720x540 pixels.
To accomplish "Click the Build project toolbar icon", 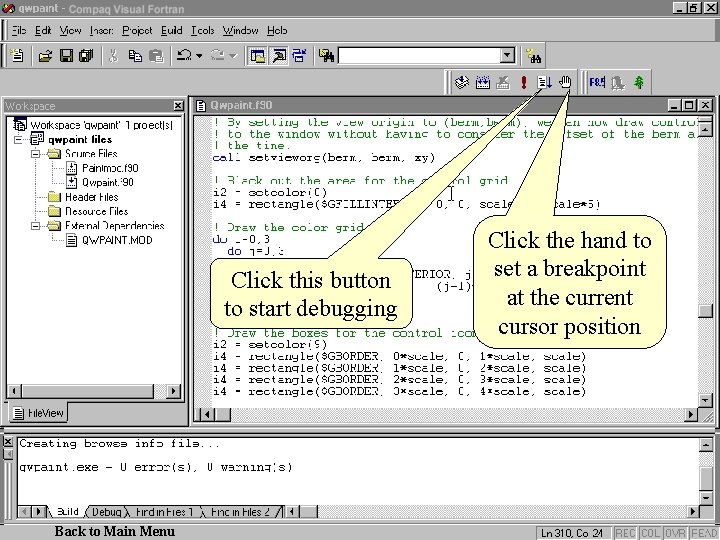I will click(483, 83).
